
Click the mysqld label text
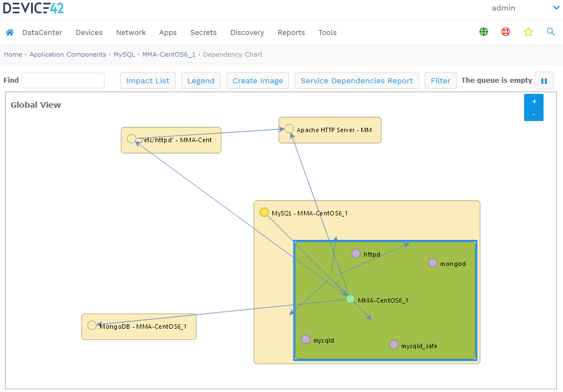click(x=323, y=340)
